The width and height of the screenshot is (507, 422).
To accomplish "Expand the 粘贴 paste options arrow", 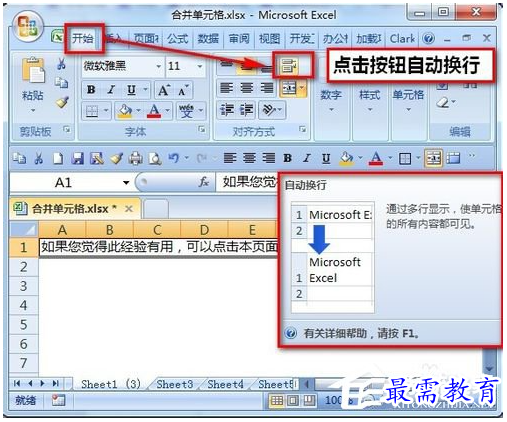I will 33,110.
